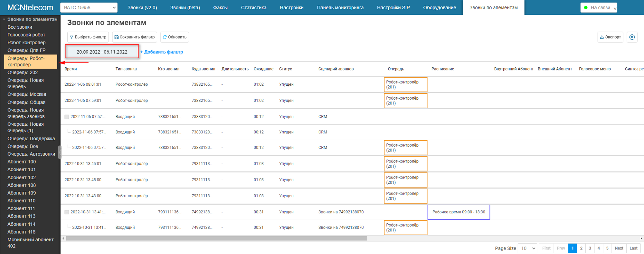Select Очередь: Москва in sidebar
This screenshot has width=644, height=254.
27,94
